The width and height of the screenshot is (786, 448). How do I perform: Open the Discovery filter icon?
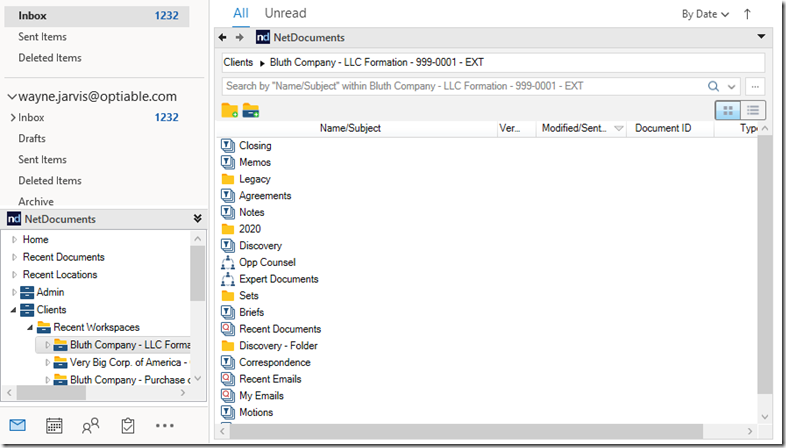click(x=228, y=246)
